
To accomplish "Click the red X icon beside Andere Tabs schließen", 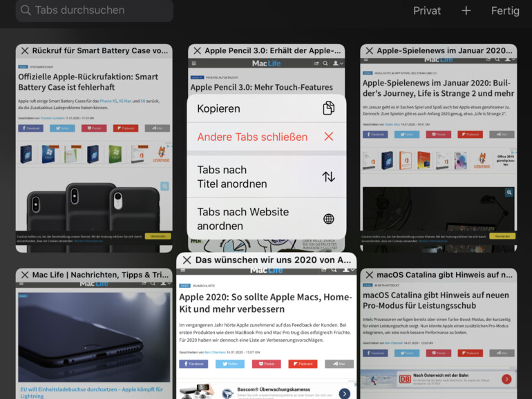I will (328, 137).
